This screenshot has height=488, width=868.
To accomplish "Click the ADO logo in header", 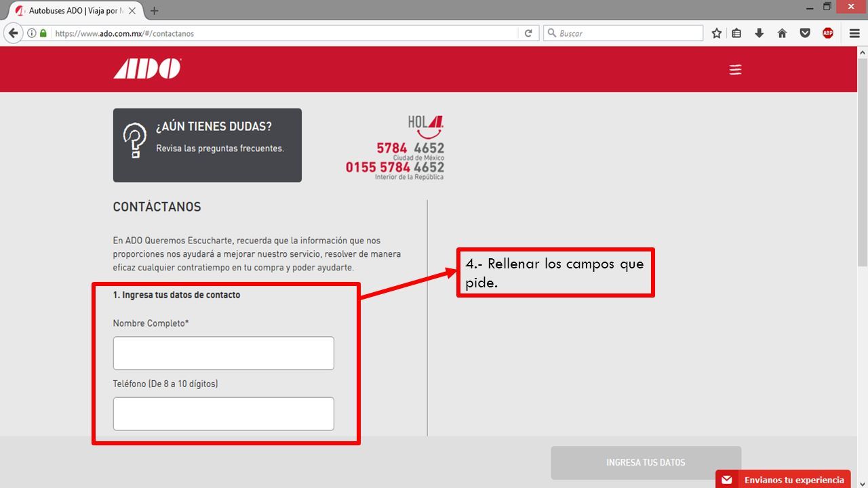I will pos(147,69).
